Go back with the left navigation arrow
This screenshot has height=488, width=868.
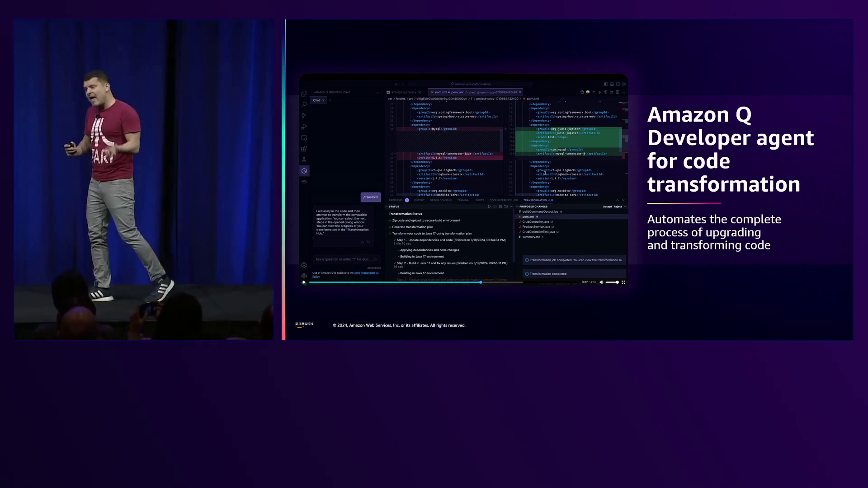396,84
